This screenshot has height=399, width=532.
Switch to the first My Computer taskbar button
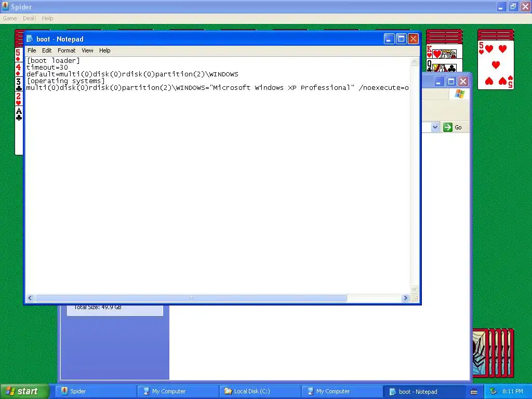tap(178, 391)
